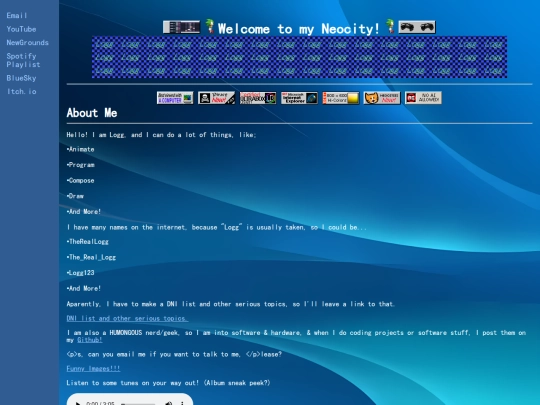Mute the audio player volume
540x405 pixels.
[x=168, y=403]
